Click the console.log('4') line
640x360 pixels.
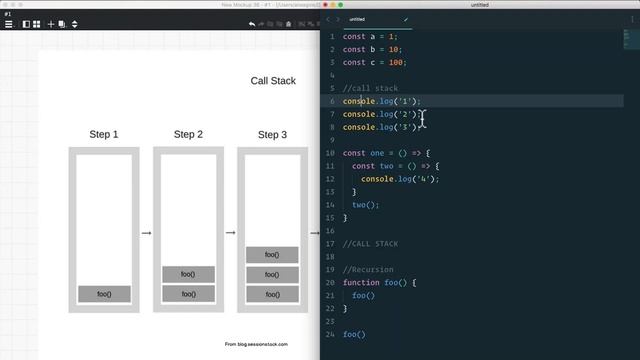400,179
